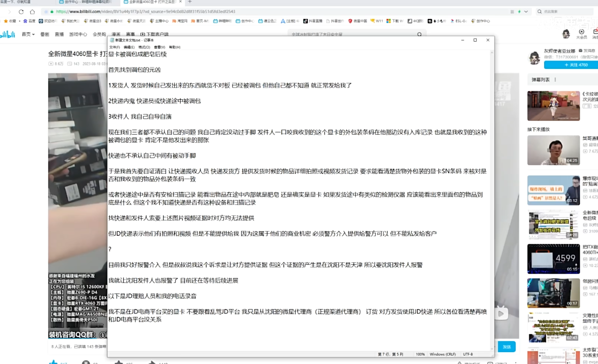Open Notepad 文件(F) menu
The height and width of the screenshot is (364, 598).
[x=114, y=47]
